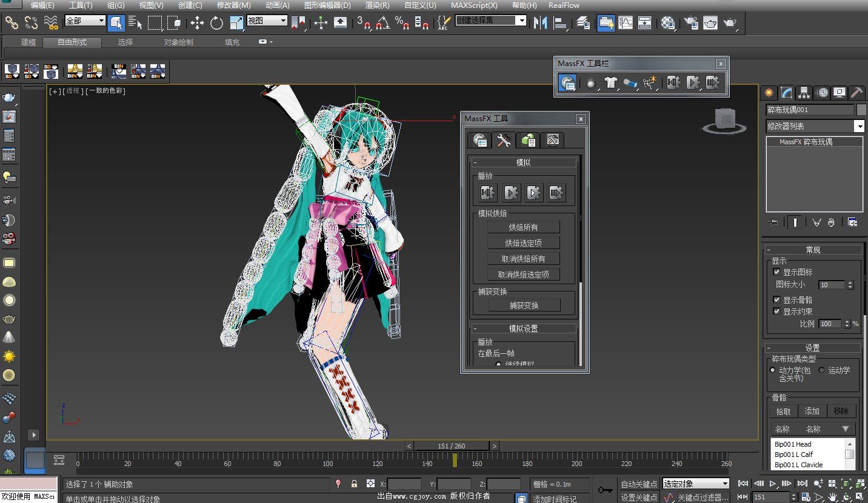Collapse the 模拟 rollout in MassFX Tools
This screenshot has height=503, width=868.
coord(524,162)
